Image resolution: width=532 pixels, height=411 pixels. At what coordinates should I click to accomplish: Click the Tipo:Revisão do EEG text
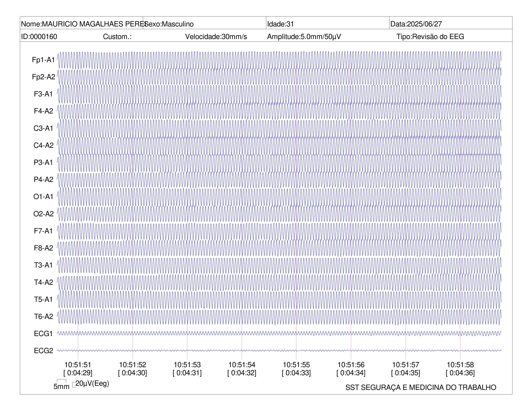click(430, 37)
